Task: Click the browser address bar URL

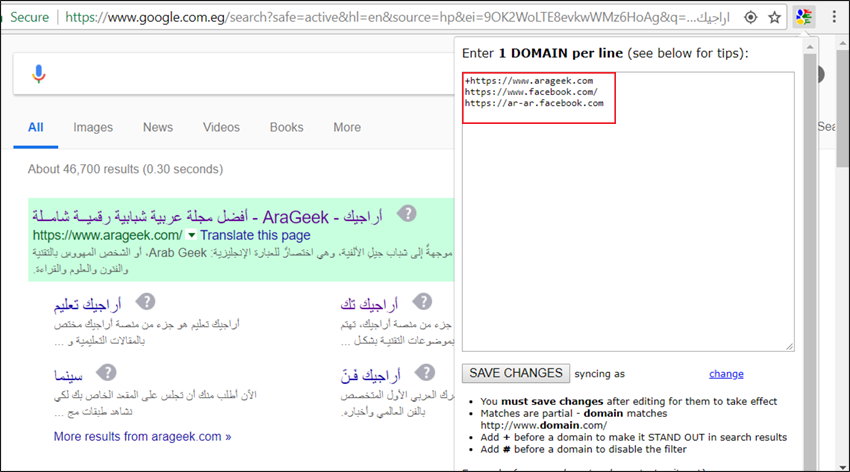Action: [x=397, y=17]
